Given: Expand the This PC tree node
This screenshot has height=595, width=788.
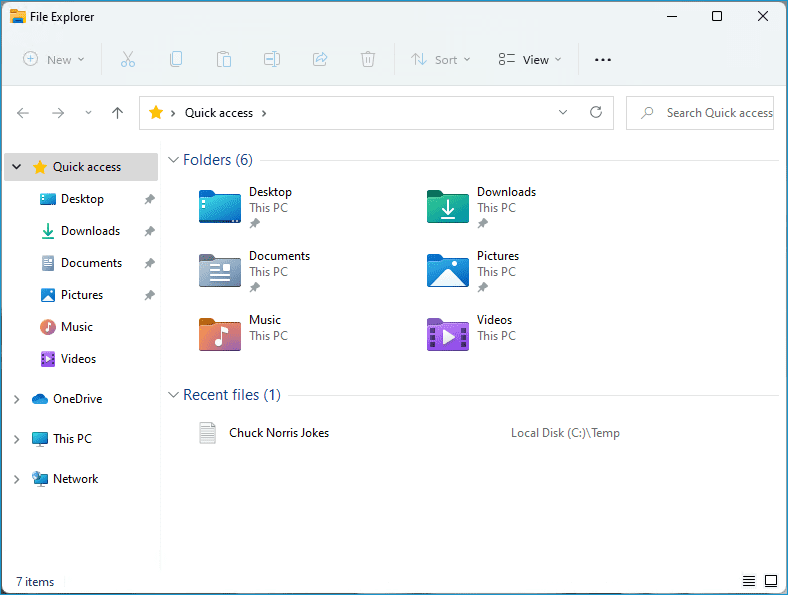Looking at the screenshot, I should click(17, 439).
